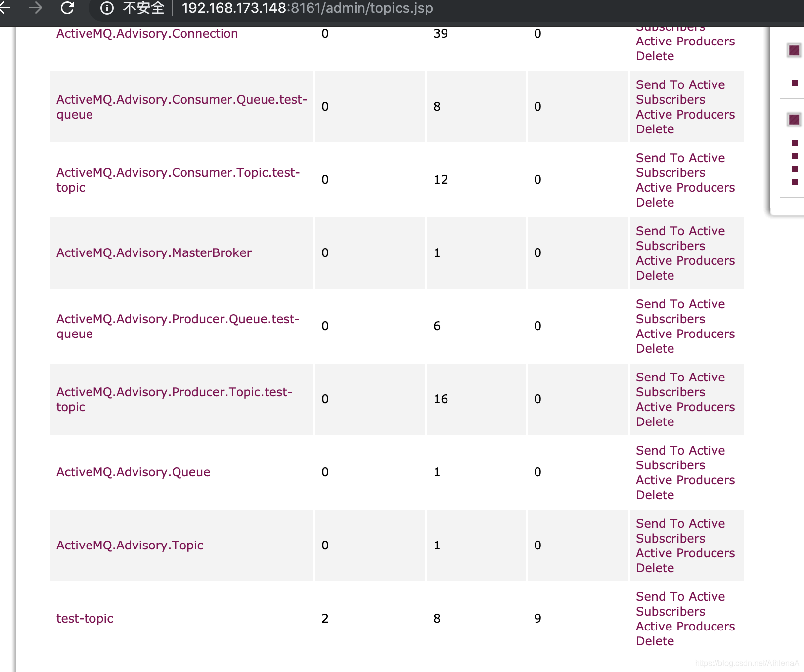This screenshot has width=804, height=672.
Task: Open ActiveMQ.Advisory.Consumer.Queue.test-queue topic
Action: [x=181, y=107]
